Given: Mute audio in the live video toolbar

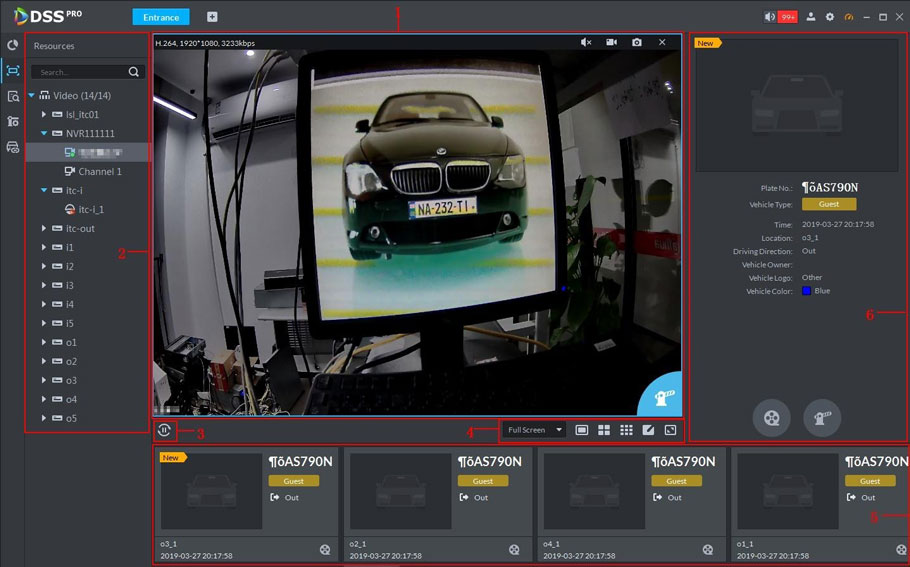Looking at the screenshot, I should (586, 42).
